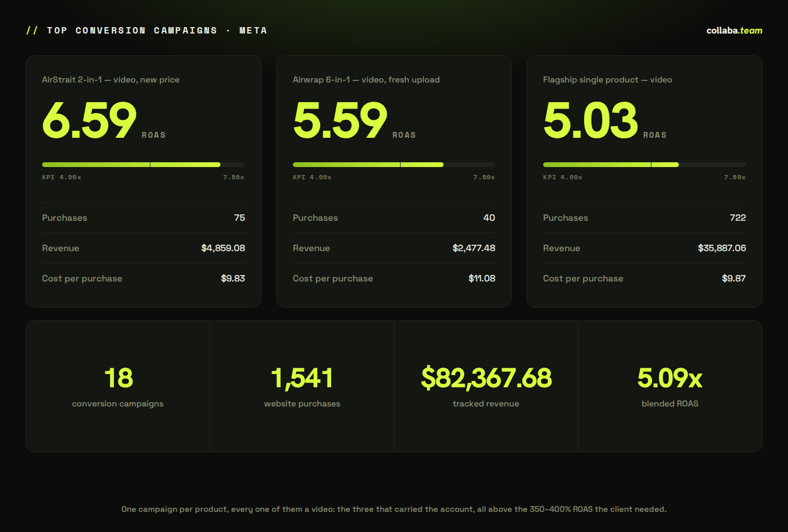
Task: Open the $82,367.68 tracked revenue tile
Action: tap(486, 386)
